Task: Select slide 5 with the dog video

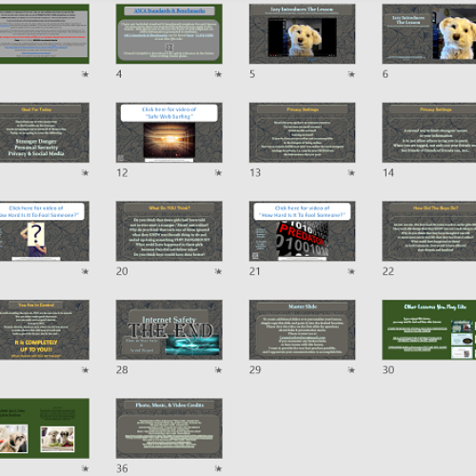Action: click(302, 34)
